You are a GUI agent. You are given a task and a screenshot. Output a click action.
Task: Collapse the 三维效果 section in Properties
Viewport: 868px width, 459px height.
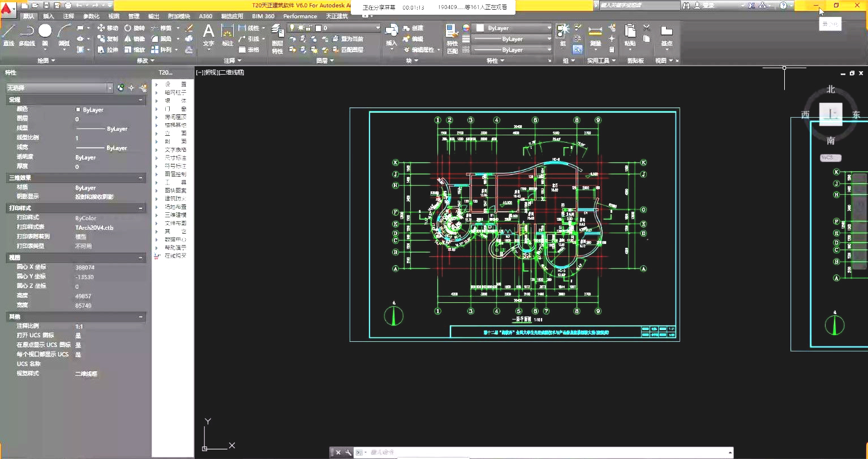tap(140, 178)
